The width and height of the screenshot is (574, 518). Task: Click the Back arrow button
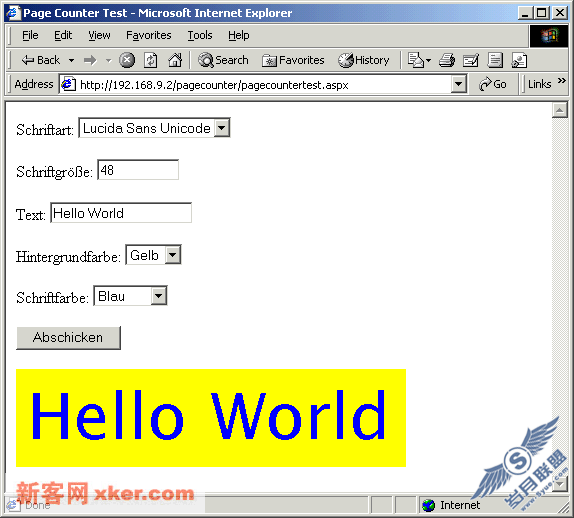40,60
